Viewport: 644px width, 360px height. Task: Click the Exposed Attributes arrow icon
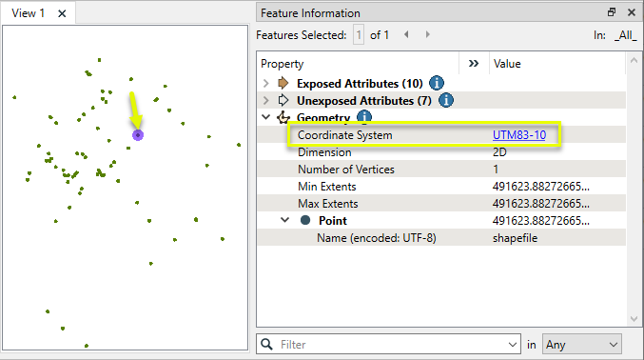click(283, 83)
